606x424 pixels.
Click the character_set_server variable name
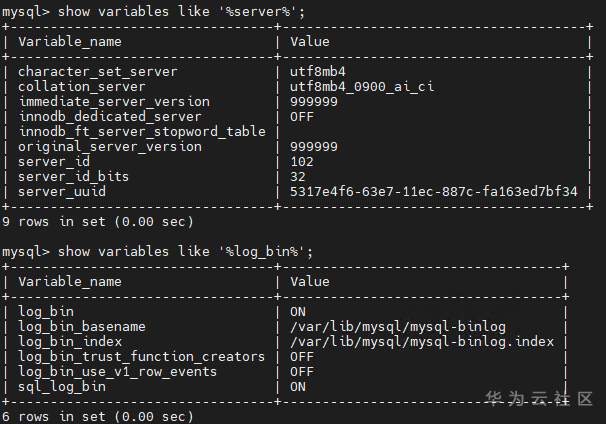click(97, 72)
